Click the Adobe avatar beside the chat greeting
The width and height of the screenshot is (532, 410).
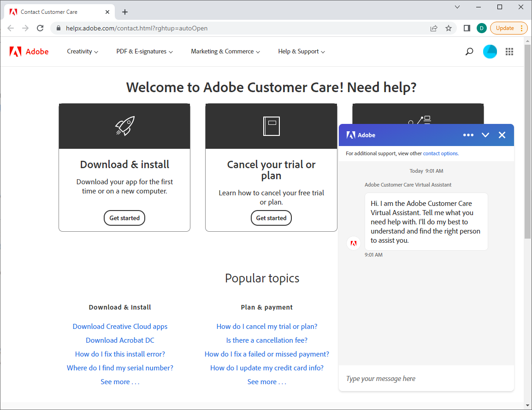pyautogui.click(x=354, y=243)
